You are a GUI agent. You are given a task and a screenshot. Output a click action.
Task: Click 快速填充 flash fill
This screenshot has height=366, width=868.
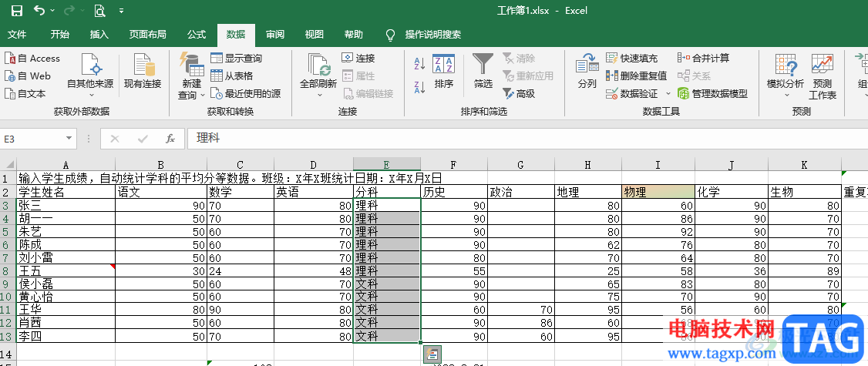pos(631,58)
